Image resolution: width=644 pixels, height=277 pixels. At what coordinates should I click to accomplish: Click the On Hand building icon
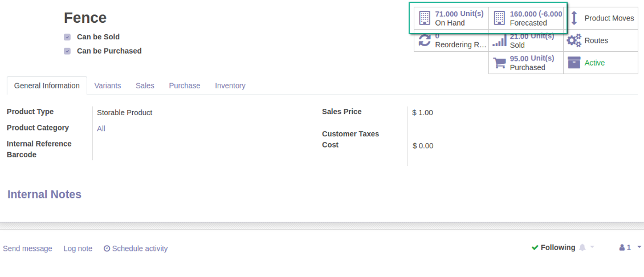(x=425, y=18)
